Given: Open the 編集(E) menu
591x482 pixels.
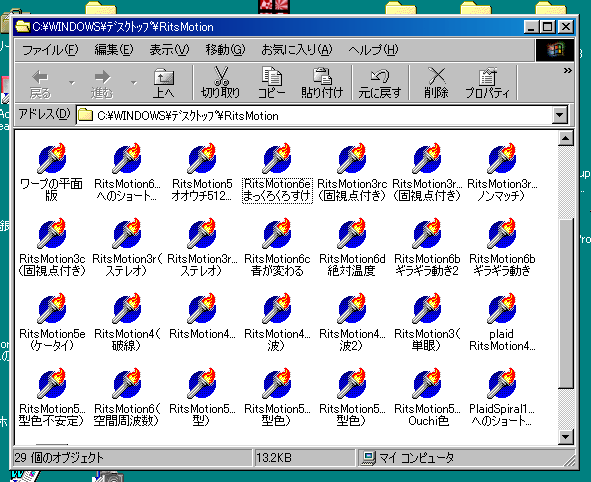Looking at the screenshot, I should 113,50.
